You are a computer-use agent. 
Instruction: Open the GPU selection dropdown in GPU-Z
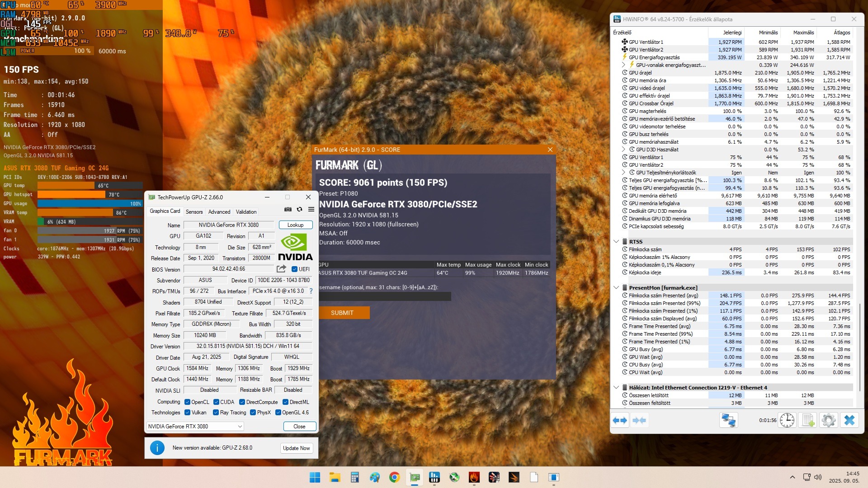coord(195,427)
